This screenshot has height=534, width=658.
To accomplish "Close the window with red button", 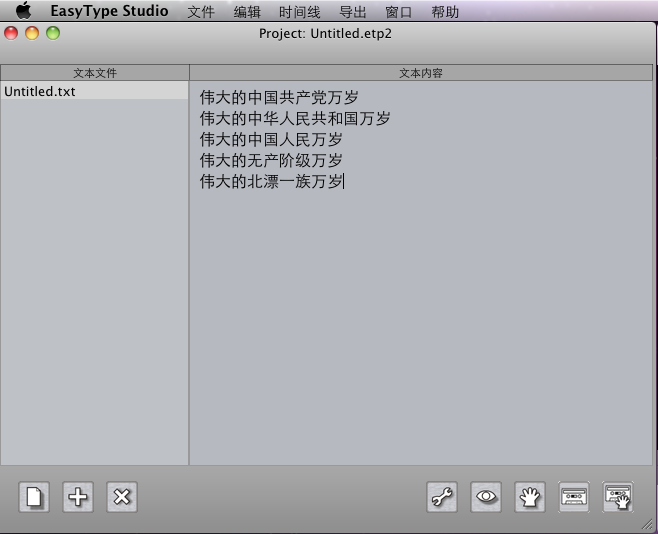I will click(11, 33).
